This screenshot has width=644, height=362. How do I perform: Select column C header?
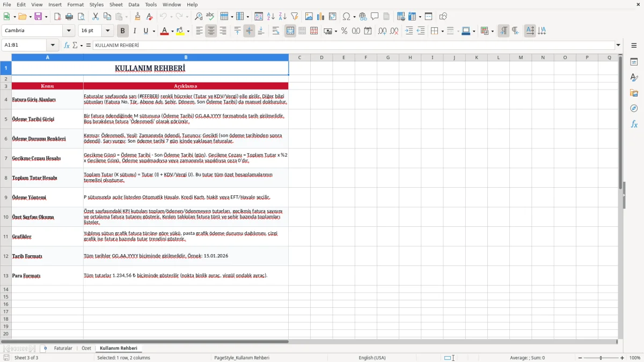pos(299,57)
